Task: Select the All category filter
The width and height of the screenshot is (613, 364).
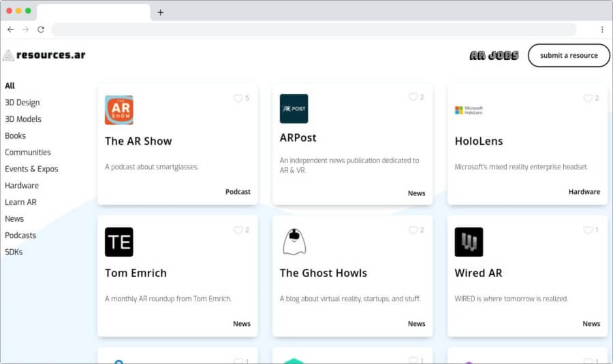Action: coord(10,86)
